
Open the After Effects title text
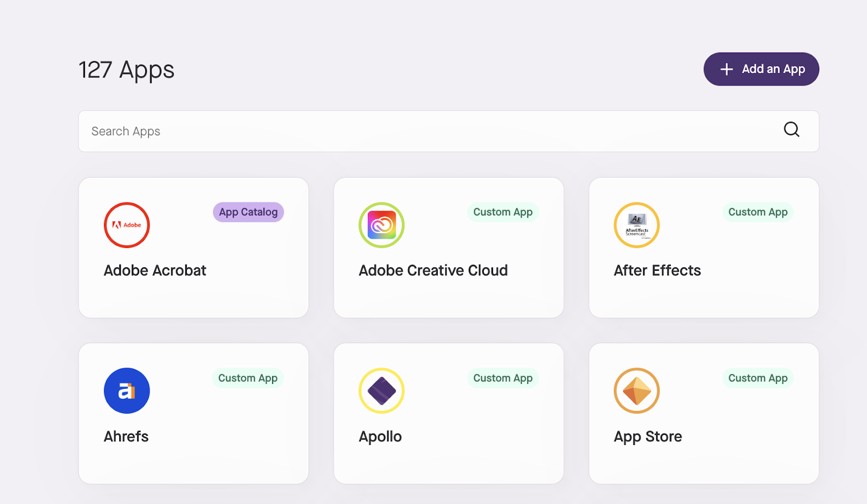pos(657,270)
